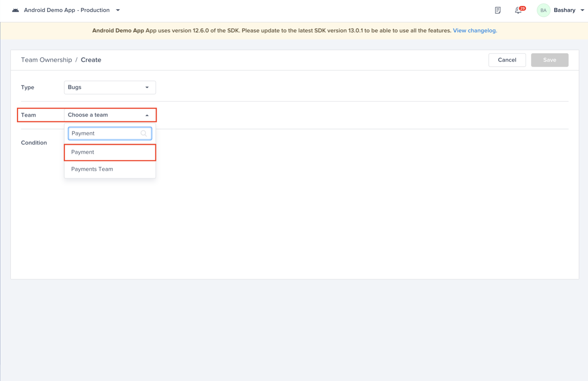Click the magnifier icon in team search
Screen dimensions: 588x381
point(144,133)
